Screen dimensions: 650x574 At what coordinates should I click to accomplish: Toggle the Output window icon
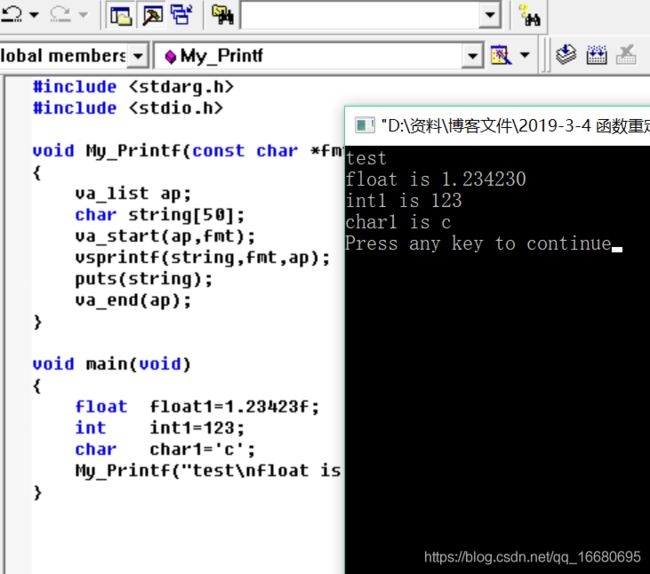tap(153, 15)
